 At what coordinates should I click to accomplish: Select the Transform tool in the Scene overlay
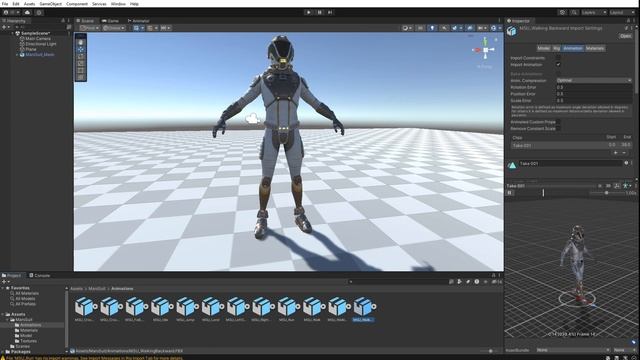click(80, 77)
